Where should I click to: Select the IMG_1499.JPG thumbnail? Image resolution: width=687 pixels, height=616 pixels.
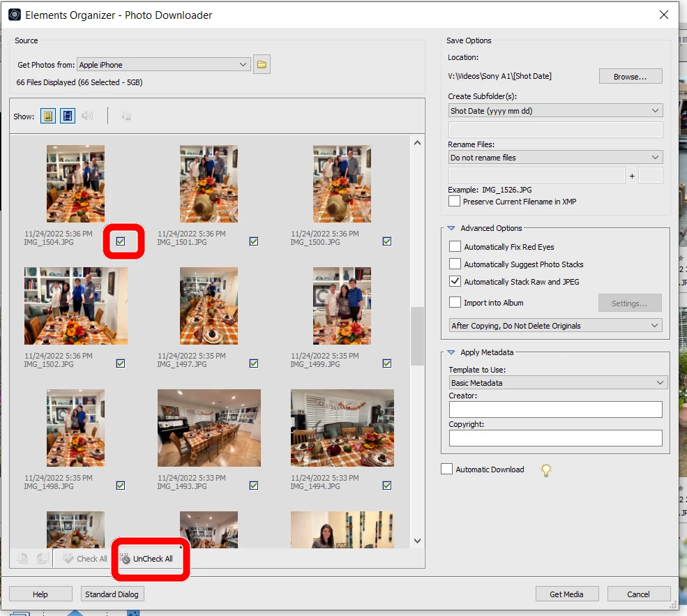(342, 306)
